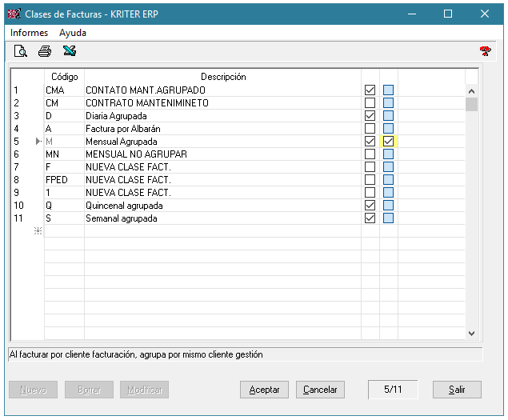Click the new-row asterisk marker
Image resolution: width=508 pixels, height=420 pixels.
click(x=36, y=231)
